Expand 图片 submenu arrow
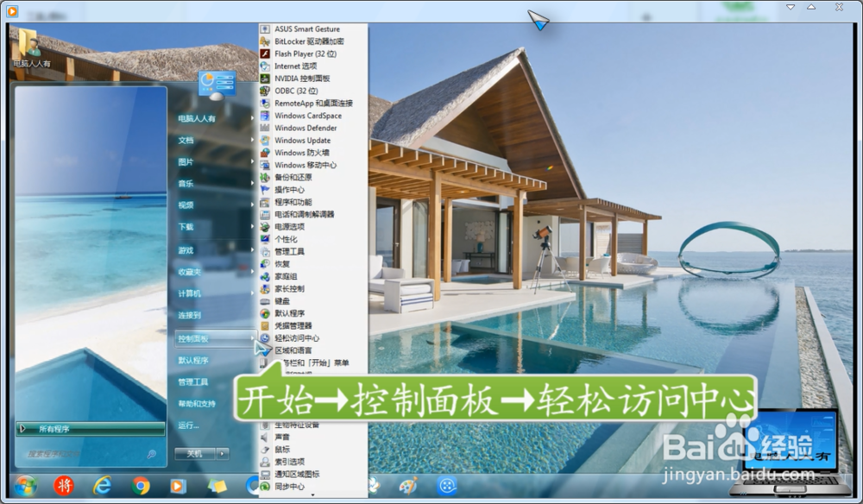This screenshot has height=504, width=863. click(x=252, y=161)
